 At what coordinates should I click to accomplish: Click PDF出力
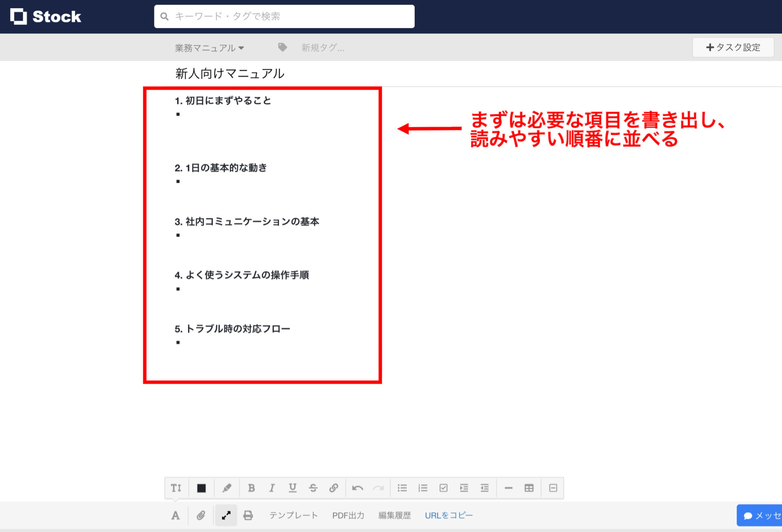348,515
